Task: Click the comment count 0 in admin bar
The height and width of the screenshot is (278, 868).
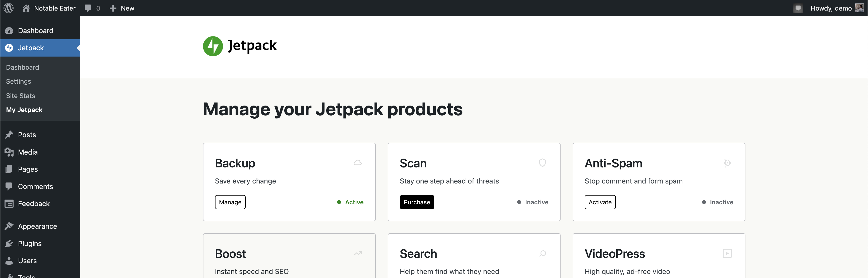Action: [98, 8]
